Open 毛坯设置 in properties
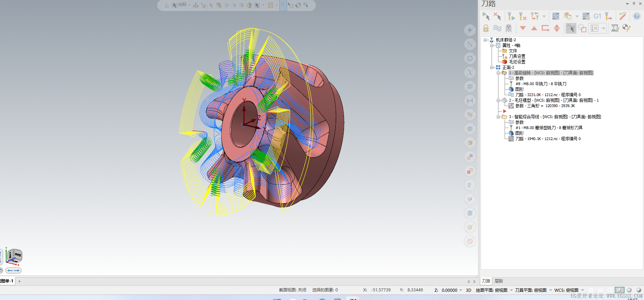 click(517, 62)
